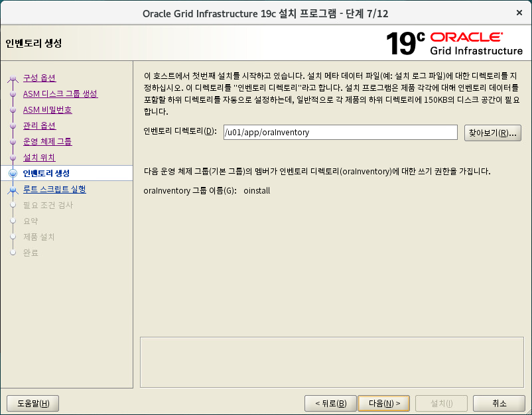This screenshot has height=415, width=532.
Task: Go back with < 뒤로(B) button
Action: coord(330,404)
